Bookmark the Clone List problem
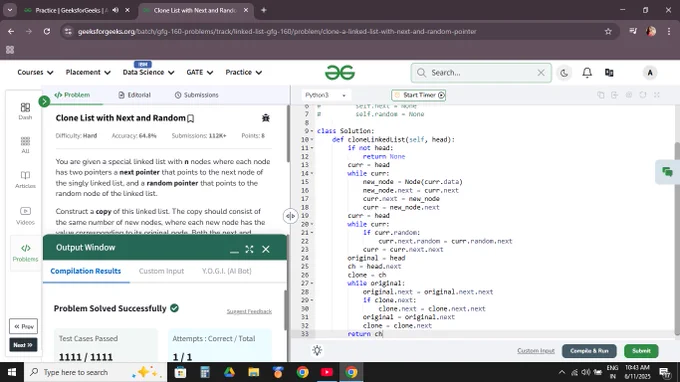 tap(190, 118)
